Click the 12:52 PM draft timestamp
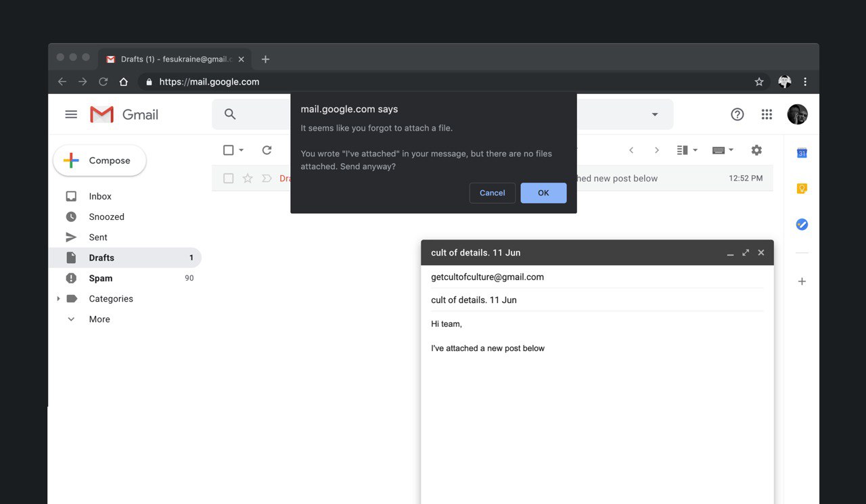This screenshot has width=866, height=504. point(746,179)
